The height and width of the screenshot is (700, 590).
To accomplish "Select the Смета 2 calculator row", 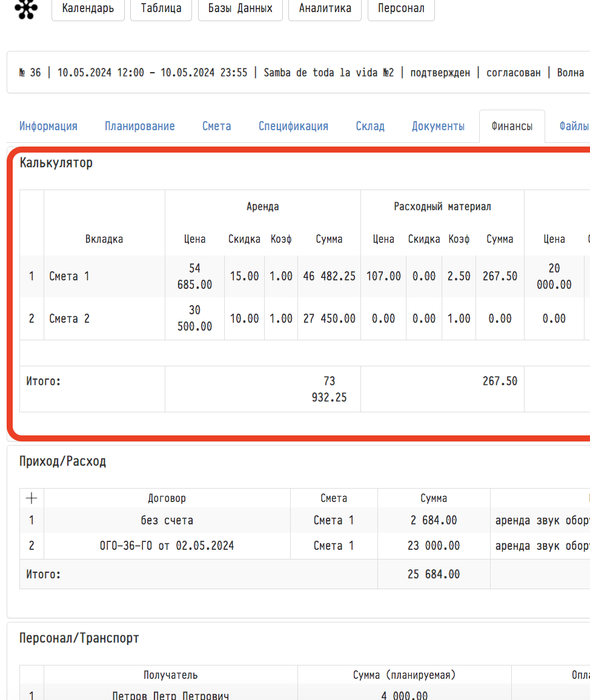I will [69, 319].
